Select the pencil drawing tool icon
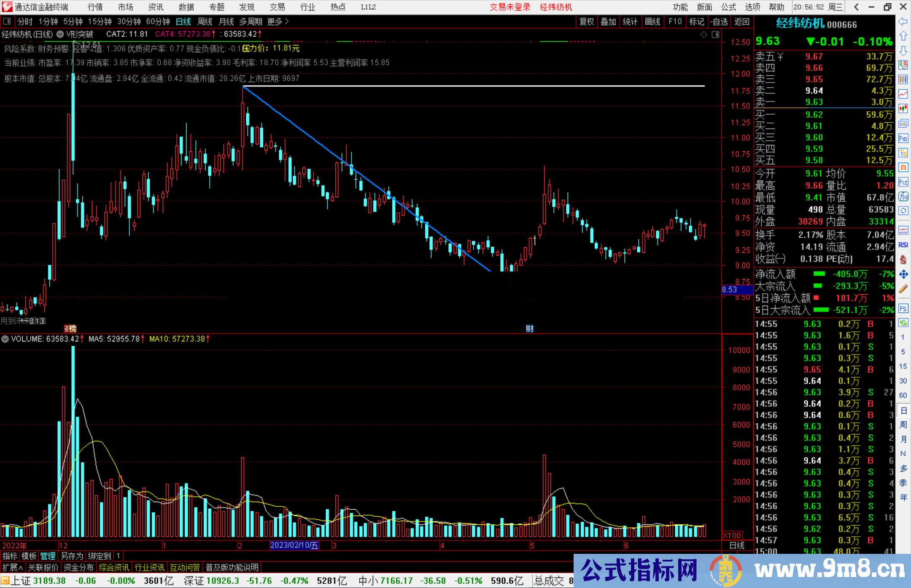The height and width of the screenshot is (588, 911). point(903,289)
